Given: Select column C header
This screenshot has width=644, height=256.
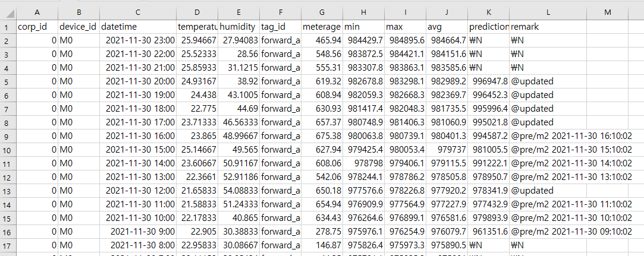Looking at the screenshot, I should pyautogui.click(x=138, y=12).
